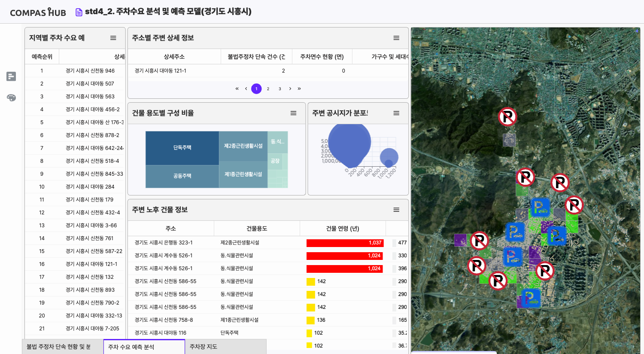
Task: Select the row 경기 시흥시 대야동 7-205
Action: click(x=75, y=328)
